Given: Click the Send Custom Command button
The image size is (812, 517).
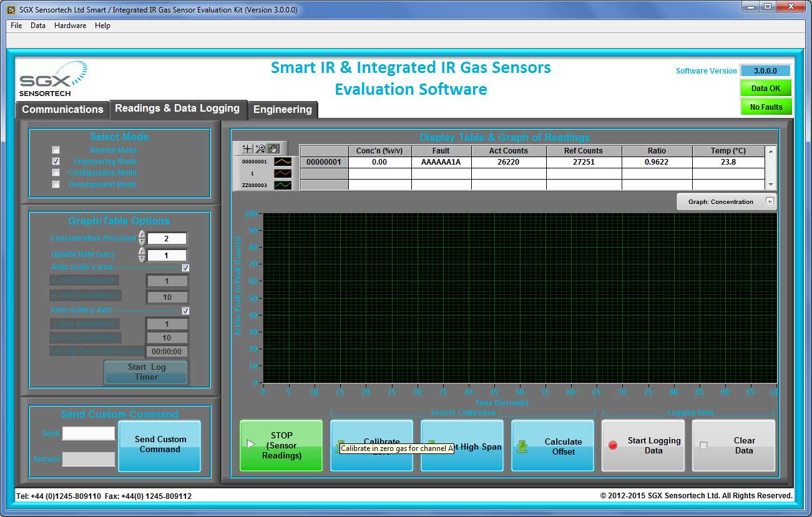Looking at the screenshot, I should click(x=160, y=445).
